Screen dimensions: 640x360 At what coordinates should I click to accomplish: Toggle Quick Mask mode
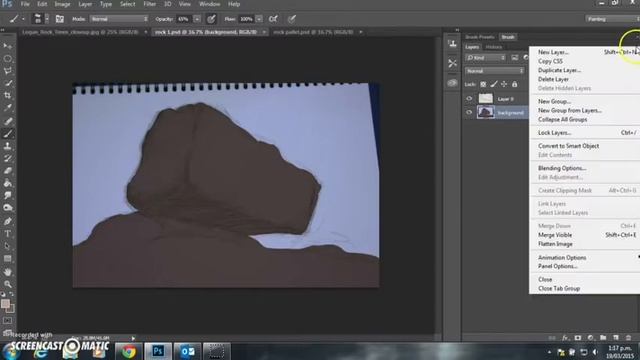pyautogui.click(x=7, y=320)
